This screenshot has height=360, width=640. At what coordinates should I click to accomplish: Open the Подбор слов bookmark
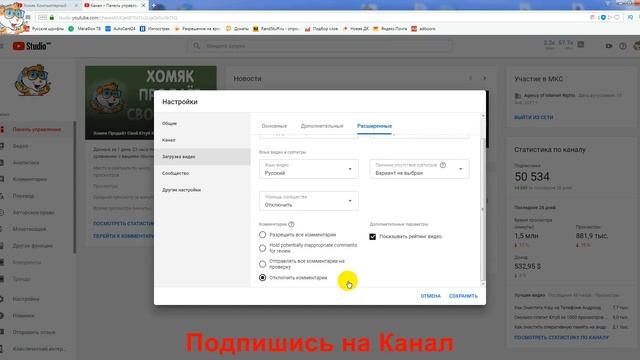pos(322,29)
